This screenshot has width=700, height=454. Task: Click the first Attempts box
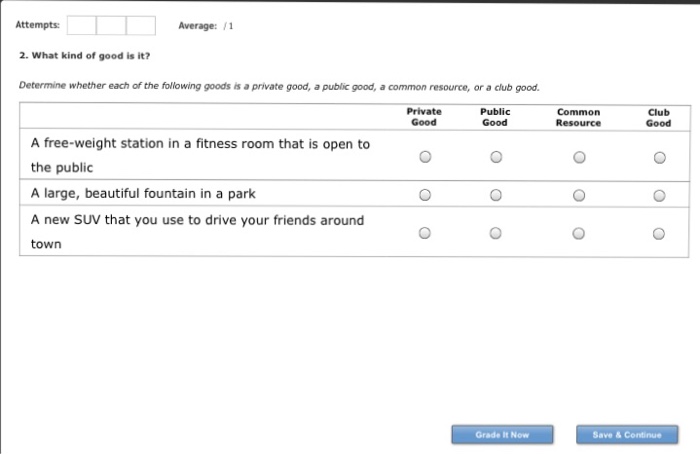(82, 25)
